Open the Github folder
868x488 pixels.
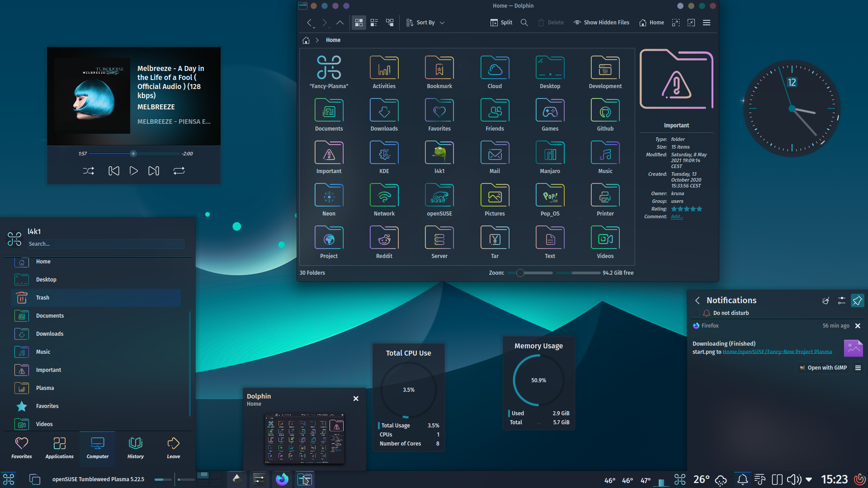(605, 115)
